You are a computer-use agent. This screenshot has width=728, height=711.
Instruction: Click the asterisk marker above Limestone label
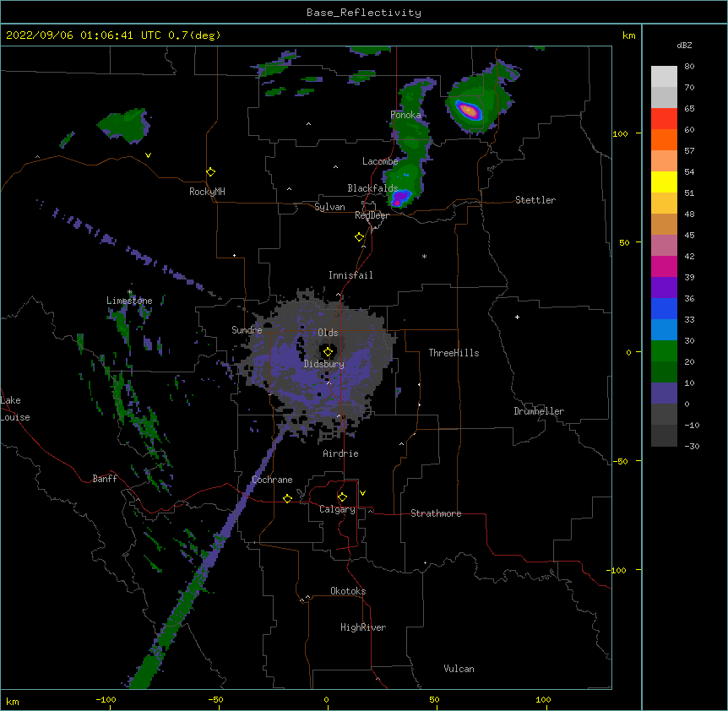click(x=130, y=292)
